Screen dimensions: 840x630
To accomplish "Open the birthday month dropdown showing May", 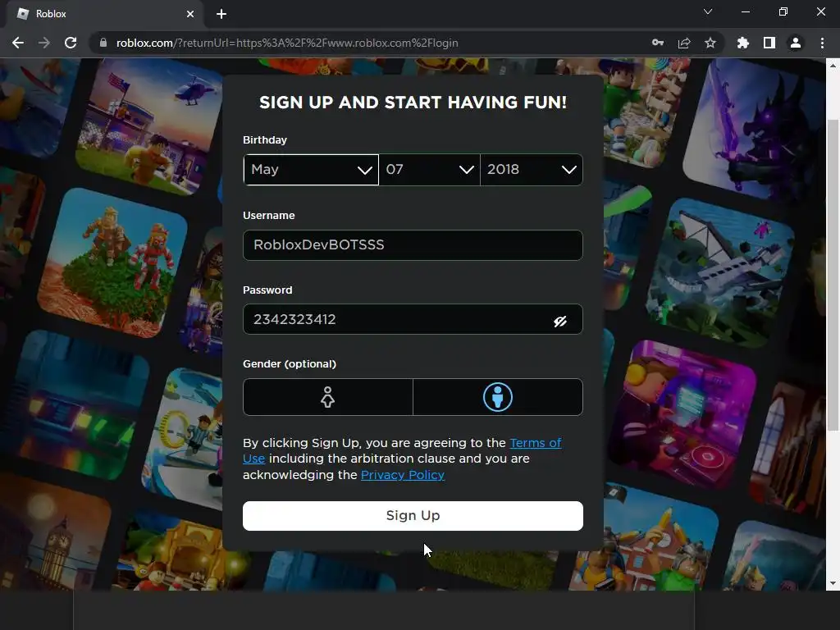I will pos(311,170).
